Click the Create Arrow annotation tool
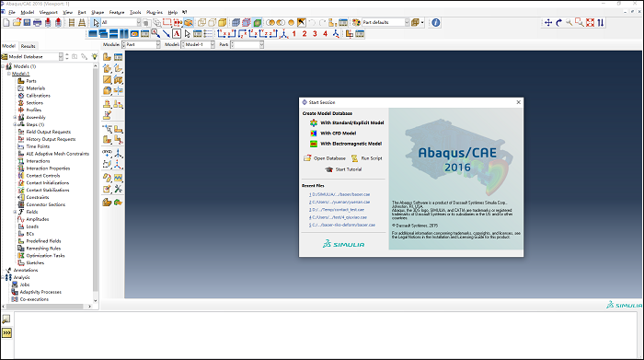The image size is (644, 360). (x=167, y=34)
